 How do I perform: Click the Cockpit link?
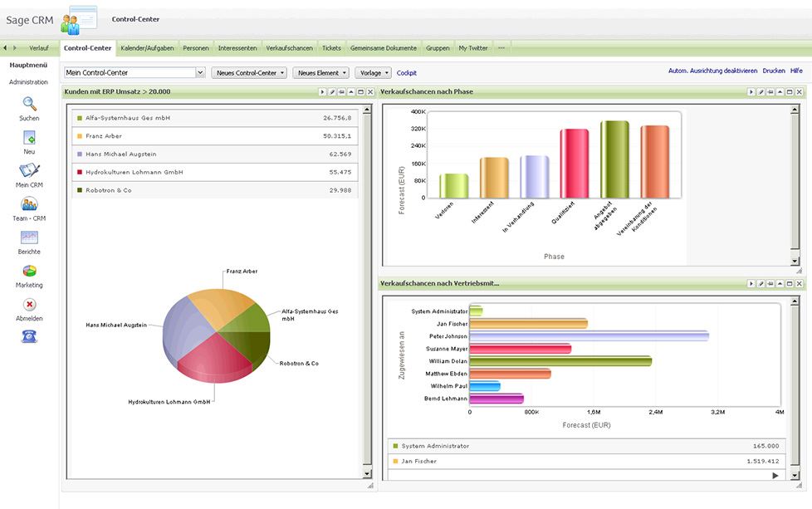[407, 73]
